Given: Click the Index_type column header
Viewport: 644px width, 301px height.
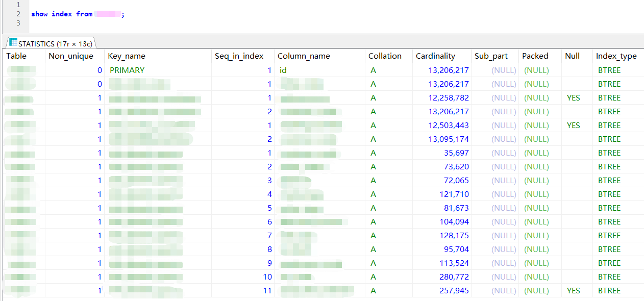Looking at the screenshot, I should (x=616, y=56).
